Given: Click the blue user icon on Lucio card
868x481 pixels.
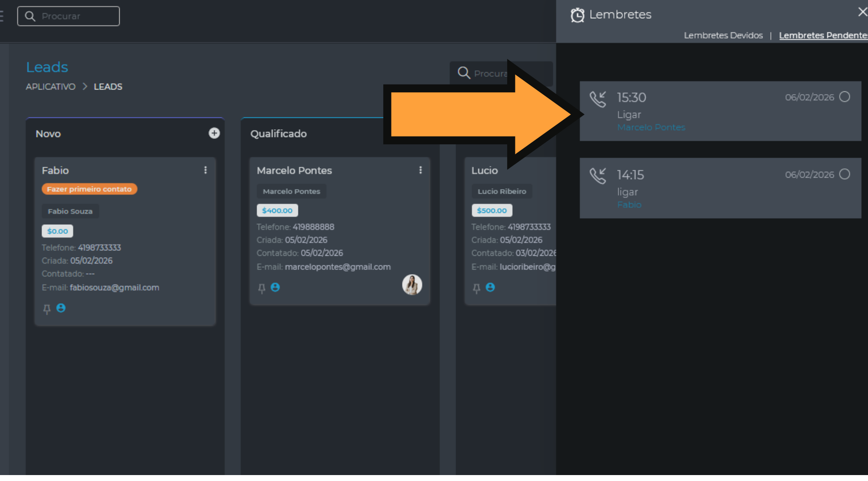Looking at the screenshot, I should tap(490, 287).
